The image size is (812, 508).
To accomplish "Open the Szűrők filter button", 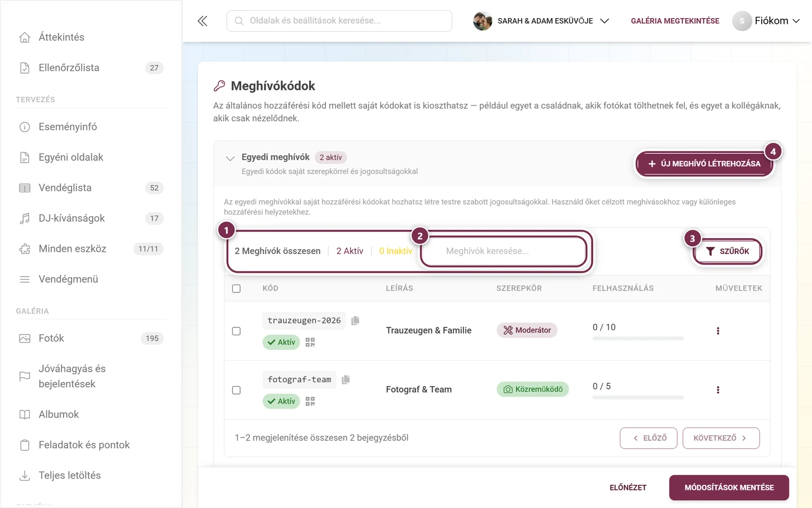I will click(x=727, y=251).
